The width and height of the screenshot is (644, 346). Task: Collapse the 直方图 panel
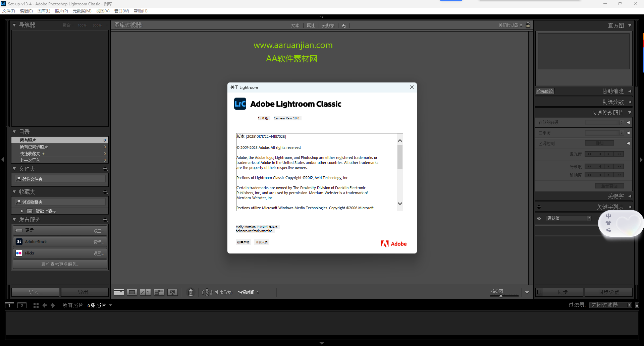[x=630, y=25]
